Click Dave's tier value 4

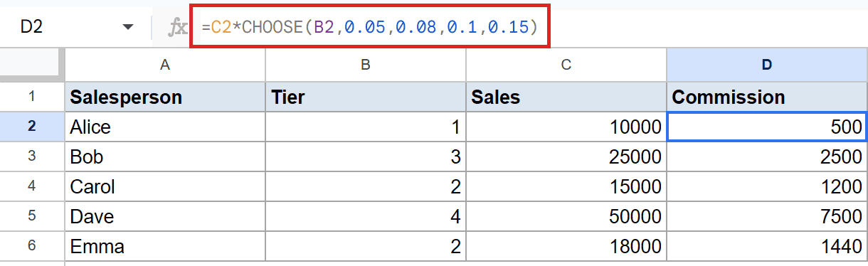366,217
